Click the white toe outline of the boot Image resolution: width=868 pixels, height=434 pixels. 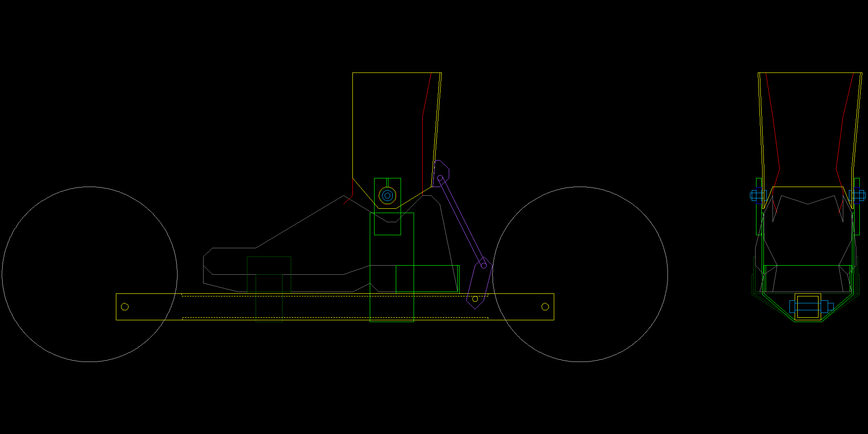pyautogui.click(x=204, y=265)
